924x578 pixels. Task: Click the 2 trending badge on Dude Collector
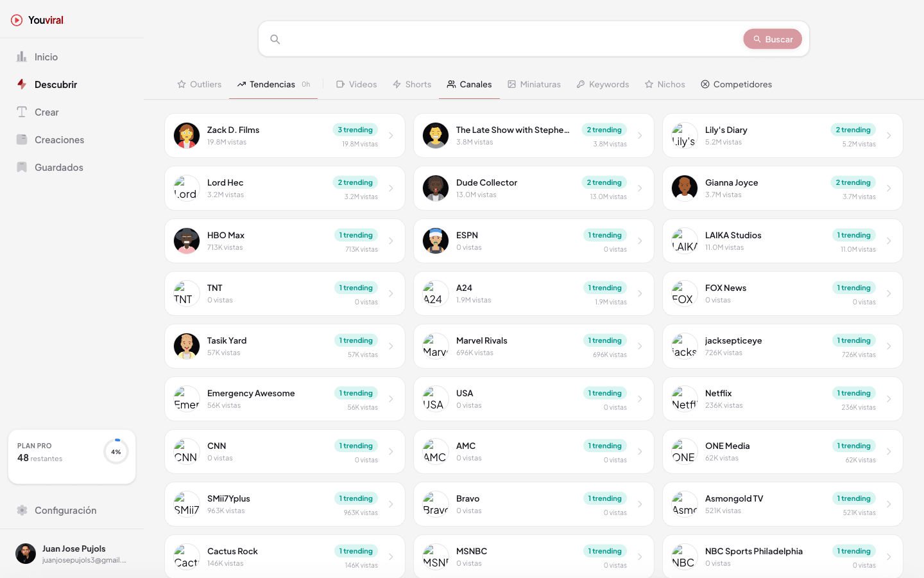(604, 182)
